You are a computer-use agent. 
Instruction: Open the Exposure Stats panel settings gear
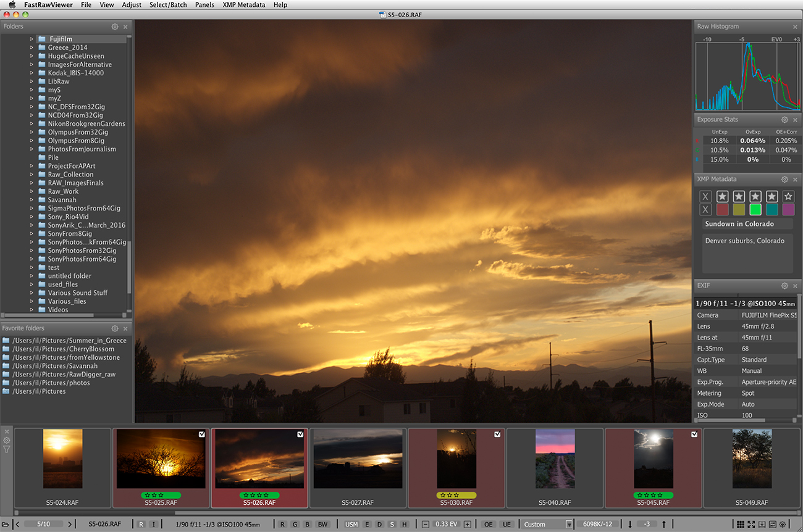tap(784, 120)
